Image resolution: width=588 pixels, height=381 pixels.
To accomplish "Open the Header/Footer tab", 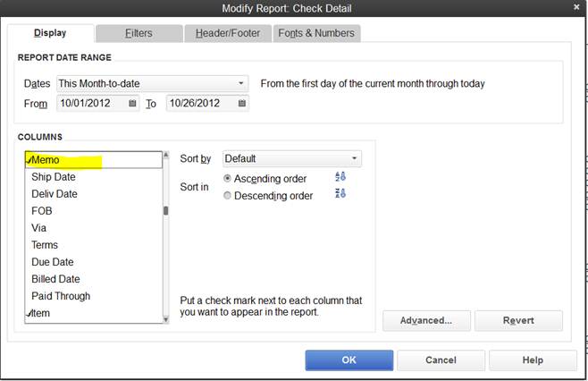I will 226,33.
